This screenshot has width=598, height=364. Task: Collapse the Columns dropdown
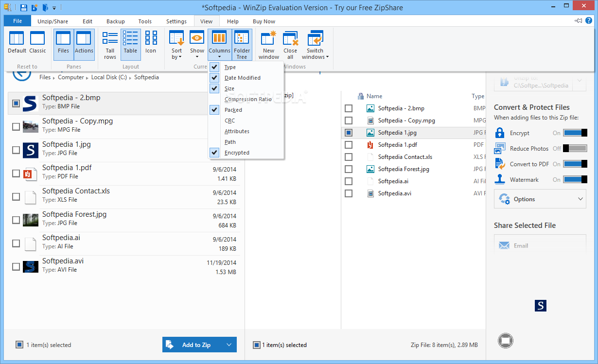tap(219, 45)
